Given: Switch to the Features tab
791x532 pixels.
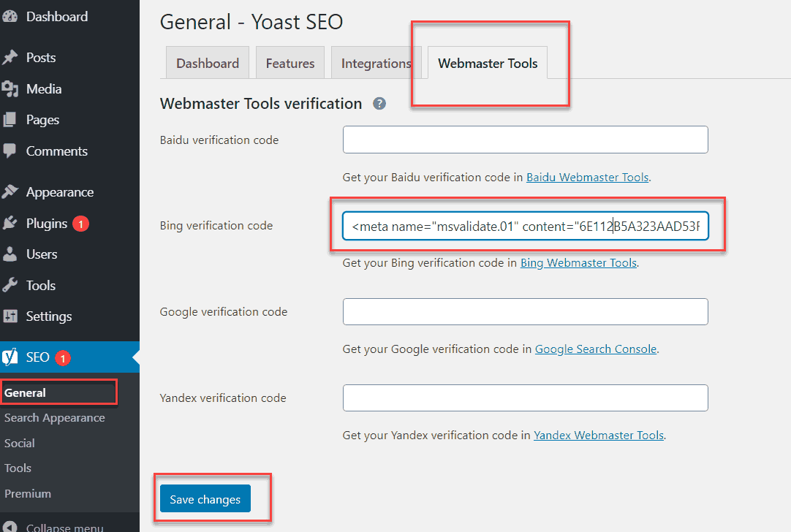Looking at the screenshot, I should pyautogui.click(x=289, y=63).
